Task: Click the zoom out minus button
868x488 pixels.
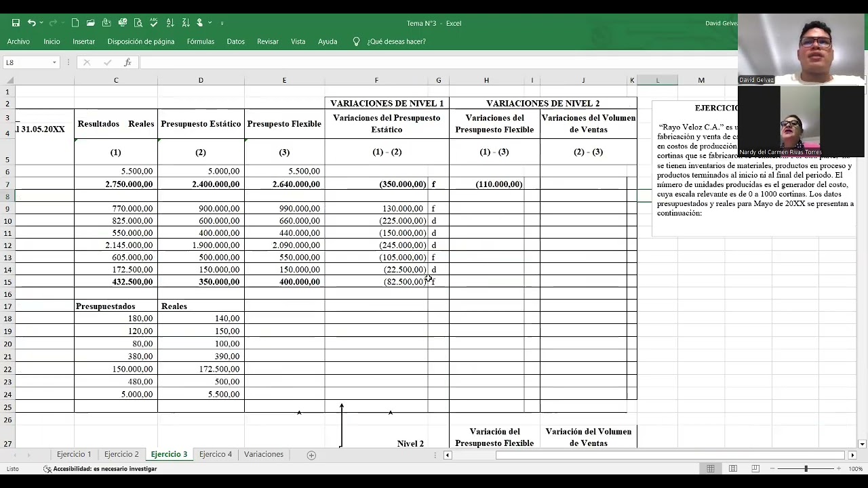Action: click(773, 468)
